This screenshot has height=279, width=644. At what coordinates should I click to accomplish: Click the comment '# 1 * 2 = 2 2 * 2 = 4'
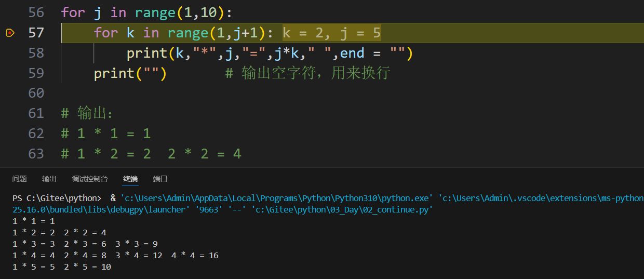(x=151, y=154)
